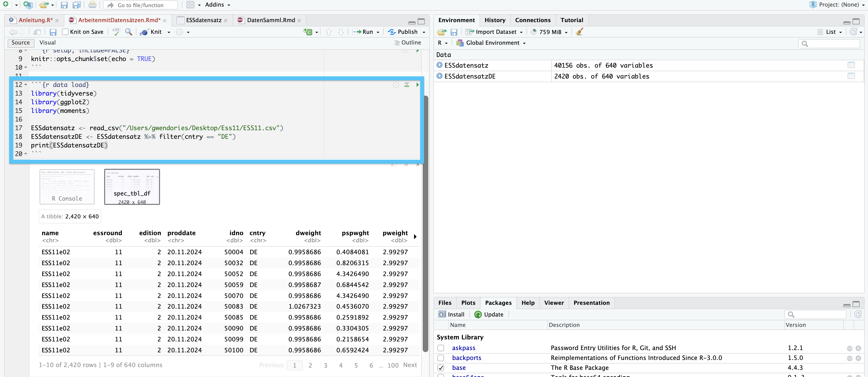The height and width of the screenshot is (377, 868).
Task: View ESSdatensatzDE as table grid
Action: click(851, 76)
